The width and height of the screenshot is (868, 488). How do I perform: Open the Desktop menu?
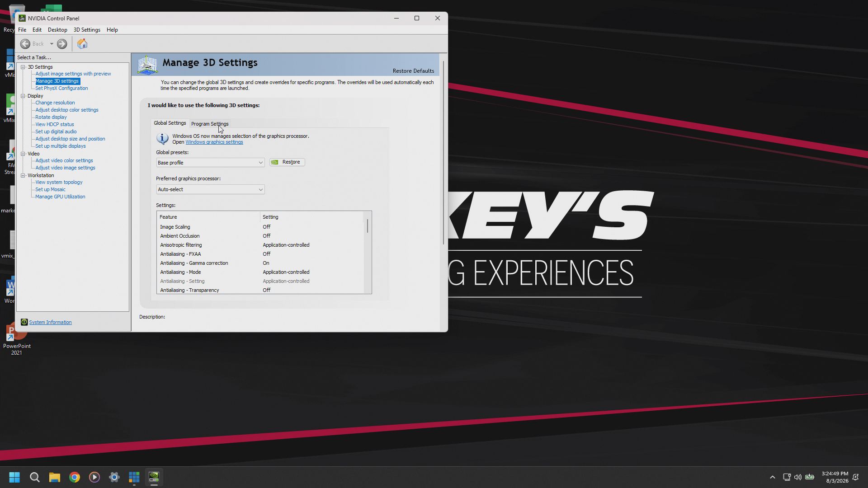pyautogui.click(x=57, y=30)
